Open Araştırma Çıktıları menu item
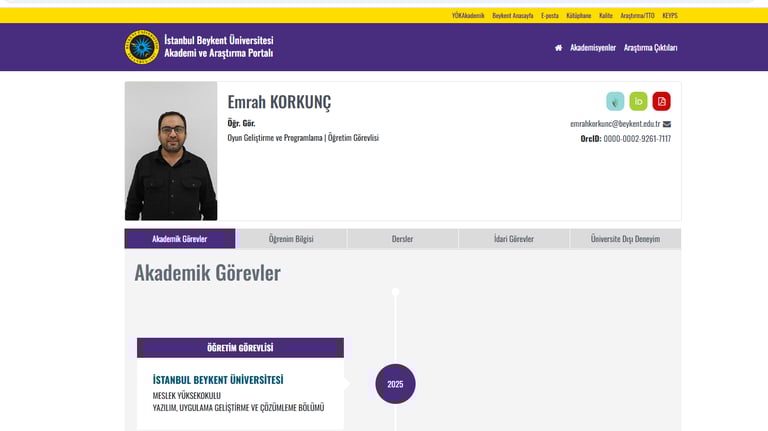 650,48
